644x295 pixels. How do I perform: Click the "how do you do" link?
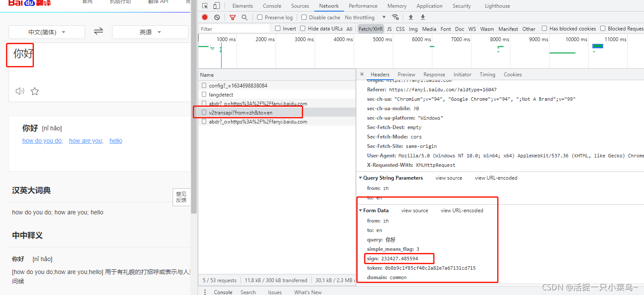click(43, 141)
